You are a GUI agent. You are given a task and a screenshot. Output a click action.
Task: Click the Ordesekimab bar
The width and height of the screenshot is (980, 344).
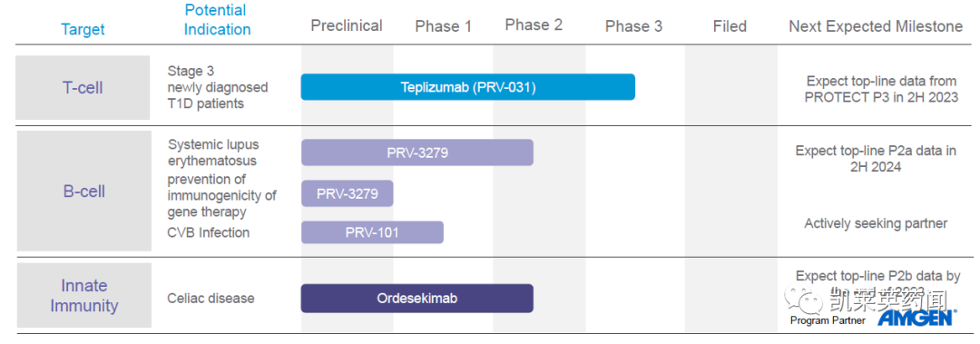[416, 299]
